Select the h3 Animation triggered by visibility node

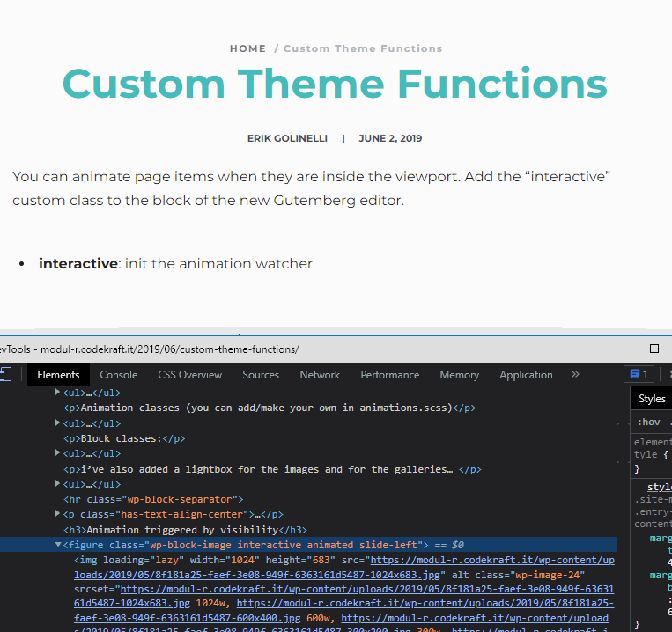coord(185,530)
